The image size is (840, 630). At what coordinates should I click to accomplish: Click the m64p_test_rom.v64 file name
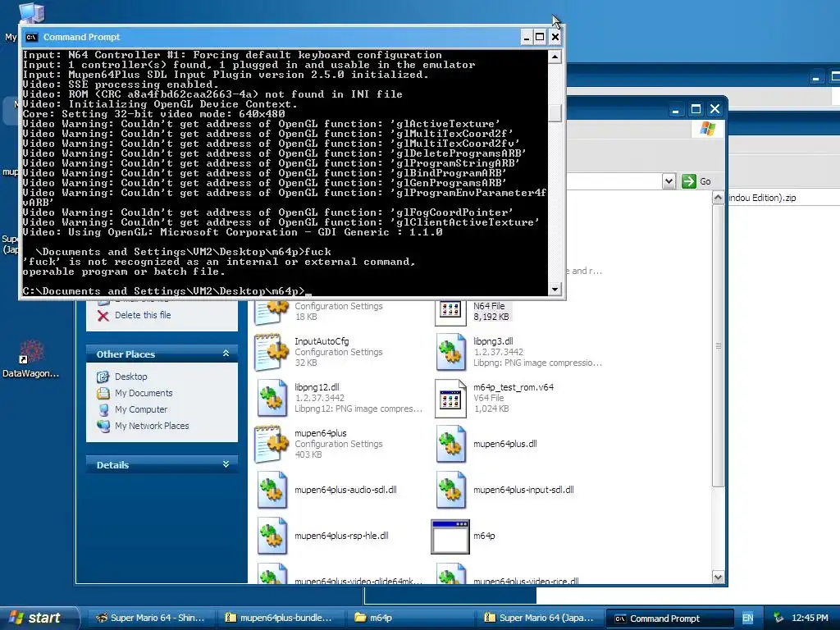coord(514,387)
